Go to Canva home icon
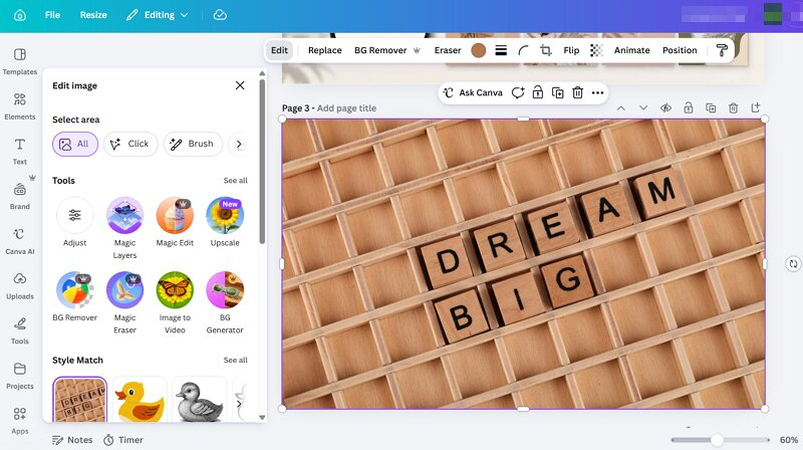Viewport: 803px width, 450px height. tap(19, 15)
